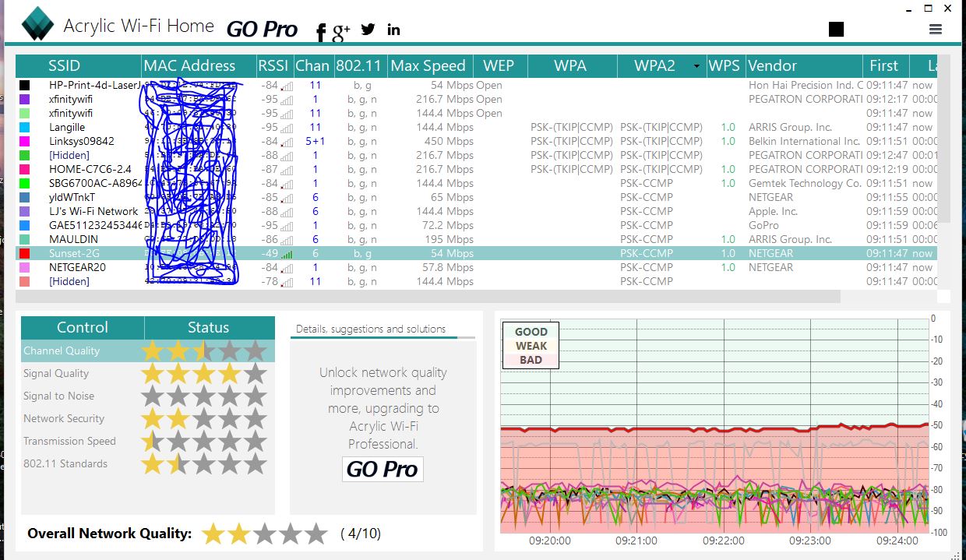Click the signal bars icon in Linksys09842 row
The image size is (966, 560).
[x=287, y=142]
